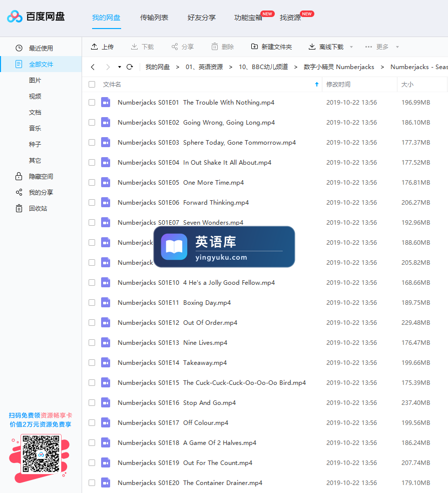
Task: Click the three-dot more icon
Action: pyautogui.click(x=368, y=47)
